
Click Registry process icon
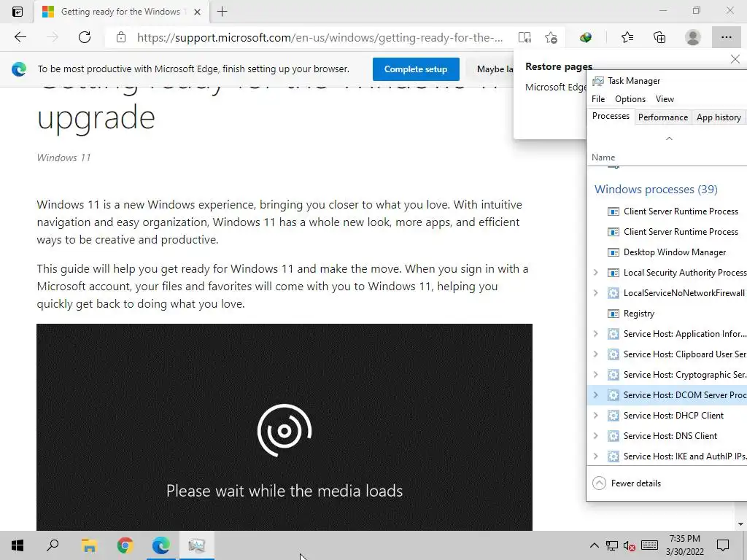tap(613, 314)
